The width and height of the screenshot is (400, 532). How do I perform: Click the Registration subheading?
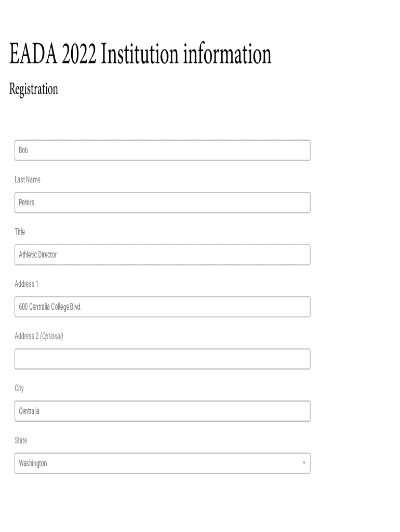coord(34,89)
